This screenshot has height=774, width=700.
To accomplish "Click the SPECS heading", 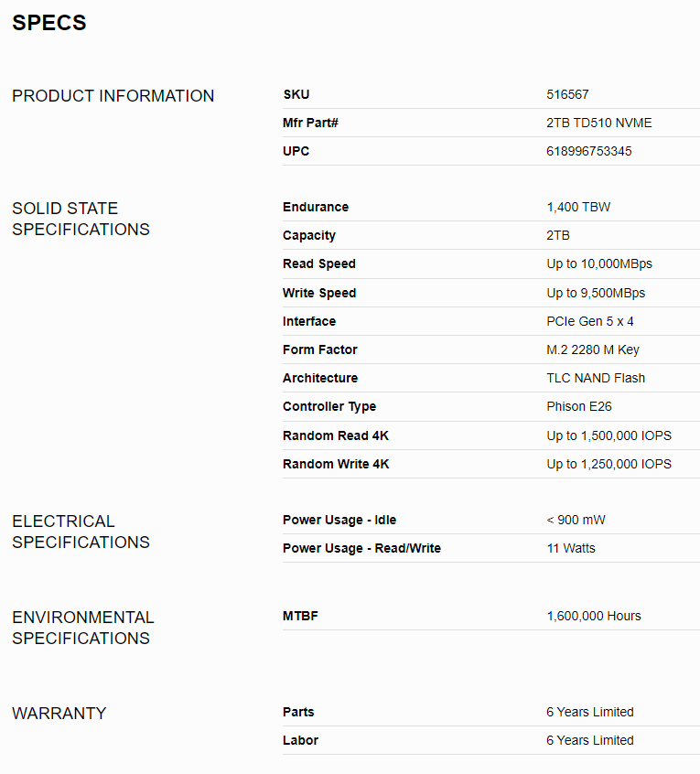I will (x=49, y=24).
